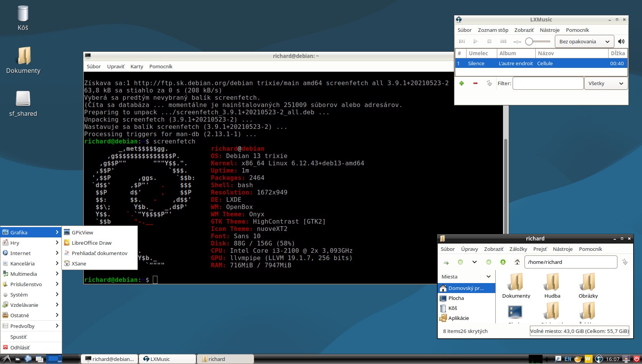The image size is (642, 364).
Task: Skip to the next track in LXMusic
Action: click(x=504, y=41)
